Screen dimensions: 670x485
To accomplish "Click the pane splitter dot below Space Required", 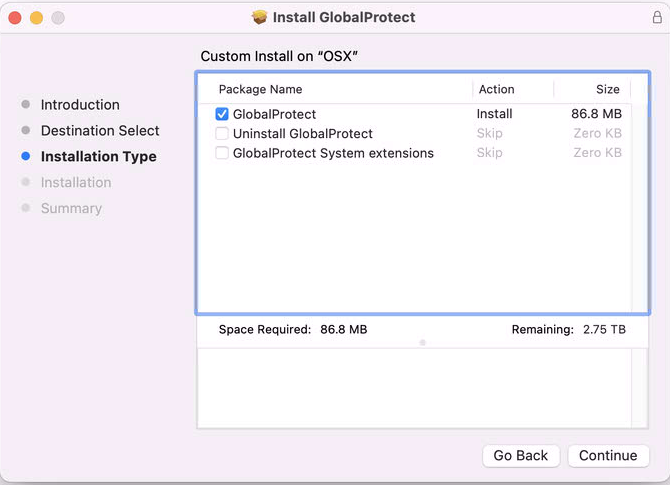I will point(423,342).
